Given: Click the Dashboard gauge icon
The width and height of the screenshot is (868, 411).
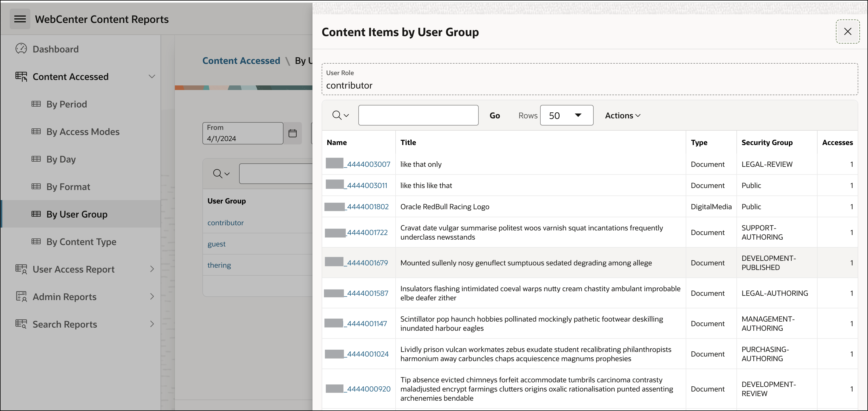Looking at the screenshot, I should click(21, 49).
